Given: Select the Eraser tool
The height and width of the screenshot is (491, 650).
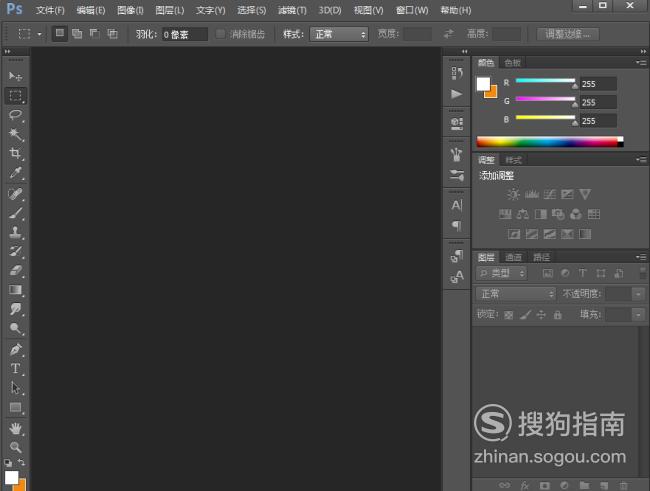Looking at the screenshot, I should click(x=16, y=270).
